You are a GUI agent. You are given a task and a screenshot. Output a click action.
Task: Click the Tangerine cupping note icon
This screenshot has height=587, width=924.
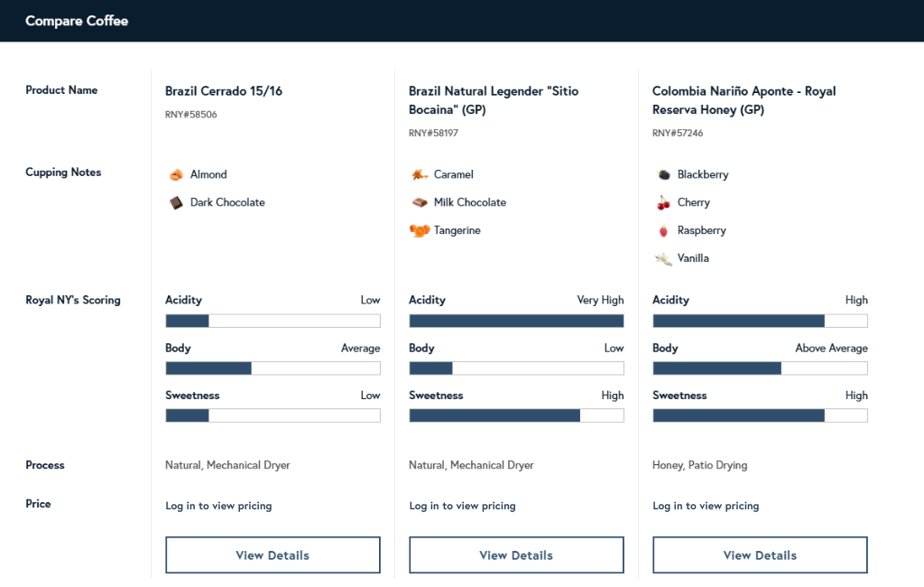click(x=420, y=230)
